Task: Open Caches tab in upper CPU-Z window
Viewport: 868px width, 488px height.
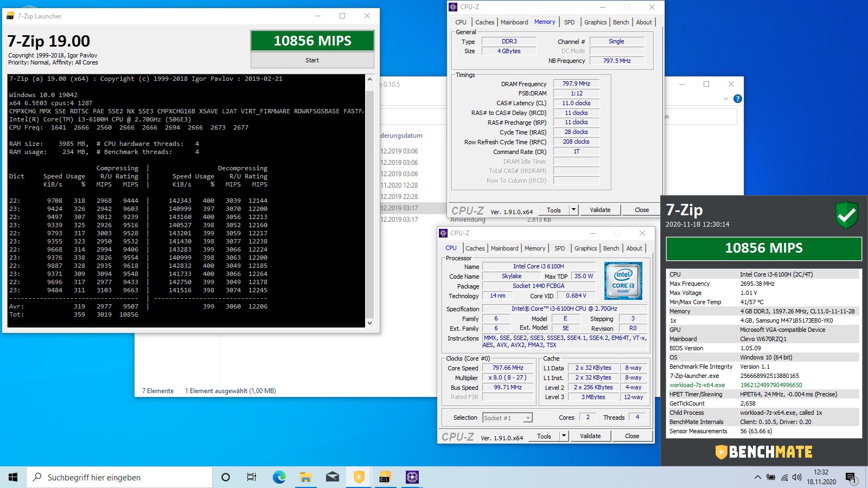Action: tap(484, 22)
